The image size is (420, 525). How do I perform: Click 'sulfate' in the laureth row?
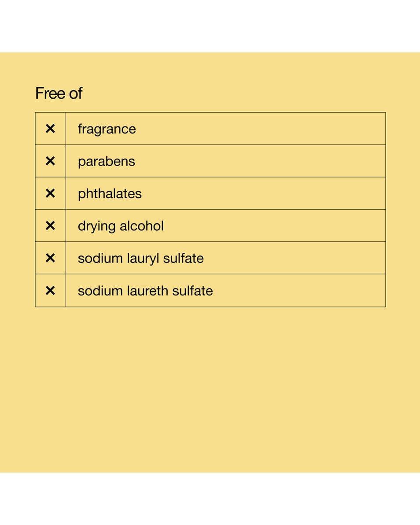192,291
